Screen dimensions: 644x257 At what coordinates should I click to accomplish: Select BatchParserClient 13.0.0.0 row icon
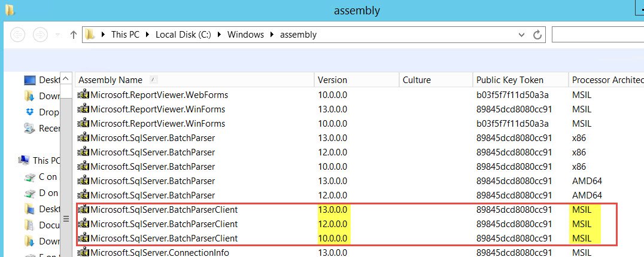[x=83, y=209]
